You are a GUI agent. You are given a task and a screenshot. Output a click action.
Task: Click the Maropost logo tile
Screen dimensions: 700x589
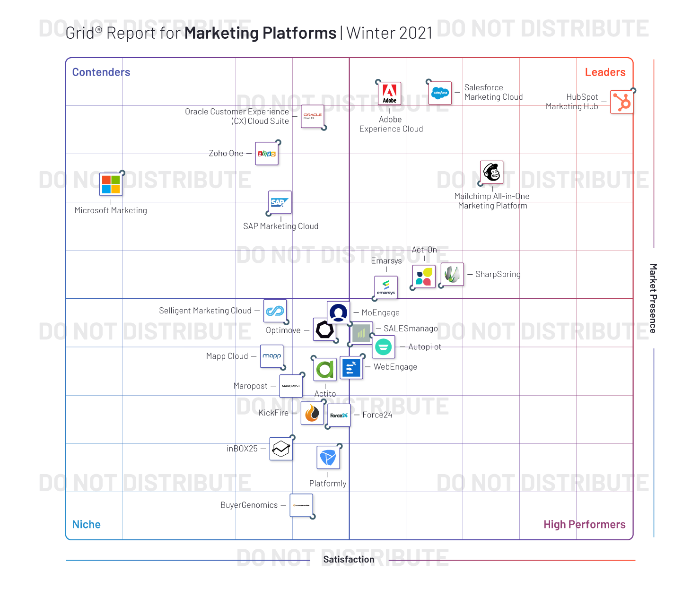click(x=291, y=385)
